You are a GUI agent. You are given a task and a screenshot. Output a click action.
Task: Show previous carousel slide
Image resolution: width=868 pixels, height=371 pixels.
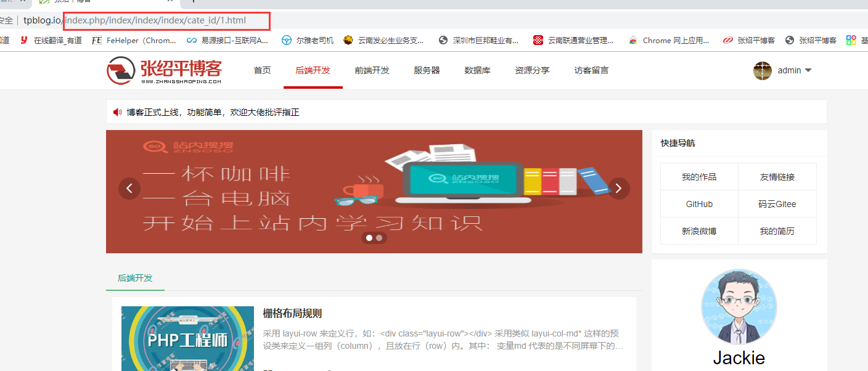pyautogui.click(x=129, y=189)
